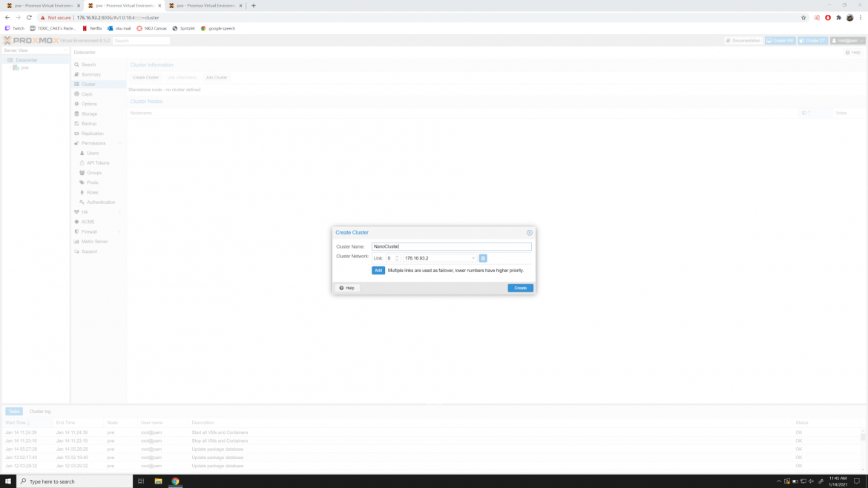Open the 176.16.93.2 network address dropdown
This screenshot has width=868, height=488.
pyautogui.click(x=473, y=258)
